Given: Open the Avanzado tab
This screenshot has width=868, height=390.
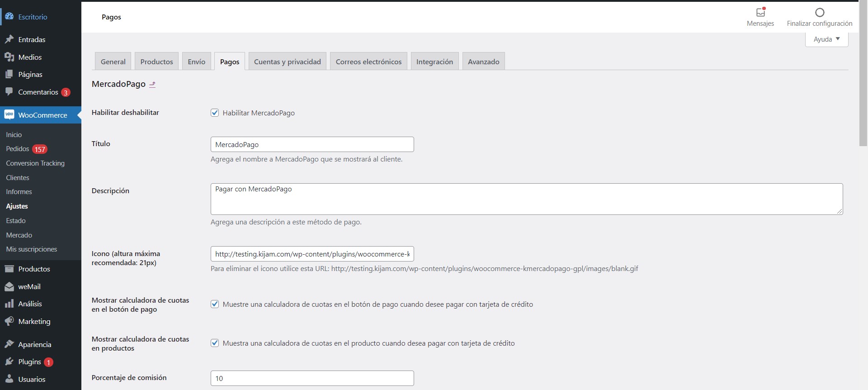Looking at the screenshot, I should point(483,62).
